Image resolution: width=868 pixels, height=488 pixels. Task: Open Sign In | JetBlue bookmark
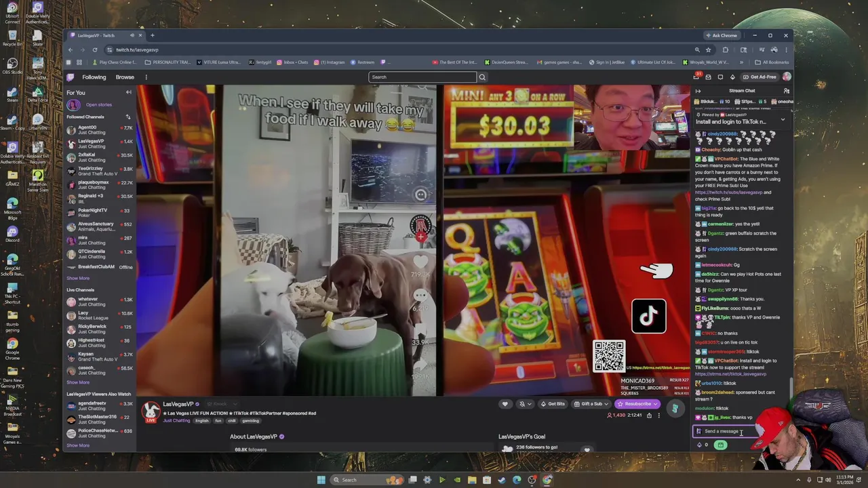point(607,62)
